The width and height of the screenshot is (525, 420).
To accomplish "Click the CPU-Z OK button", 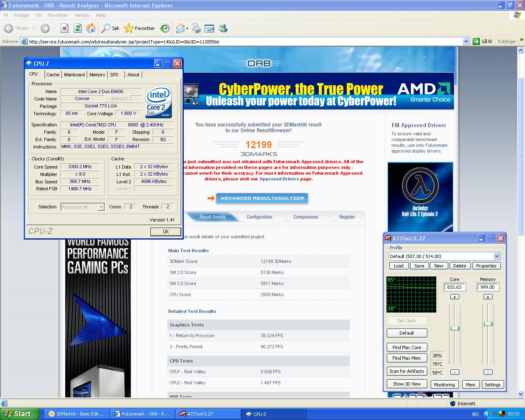I will click(166, 232).
